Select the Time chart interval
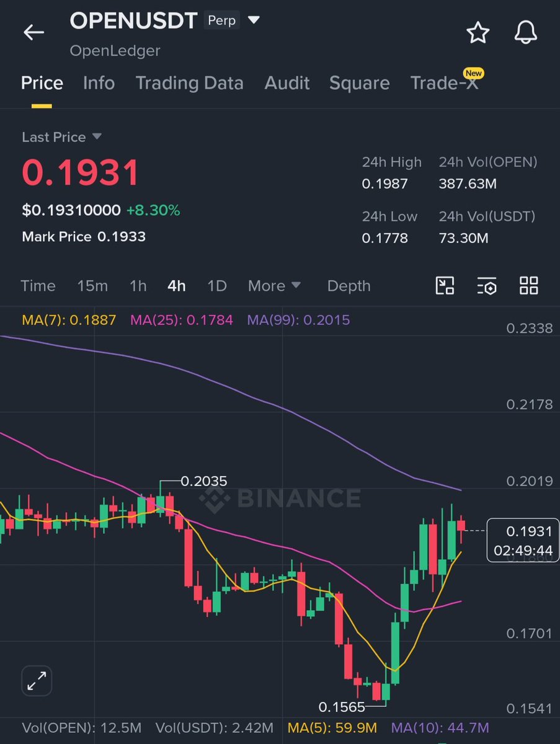560x744 pixels. tap(38, 286)
